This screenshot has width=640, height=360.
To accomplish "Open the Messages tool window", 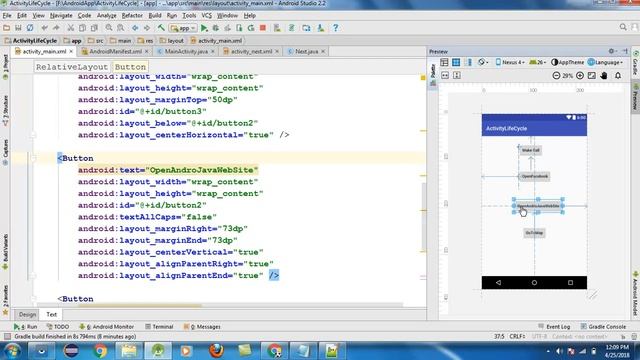I will pyautogui.click(x=202, y=327).
